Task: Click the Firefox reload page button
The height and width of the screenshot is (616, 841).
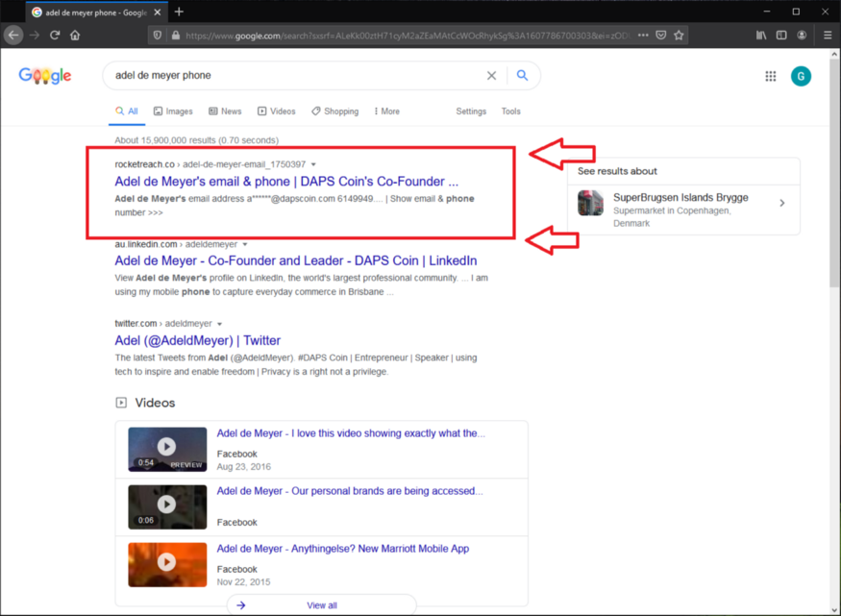Action: point(55,36)
